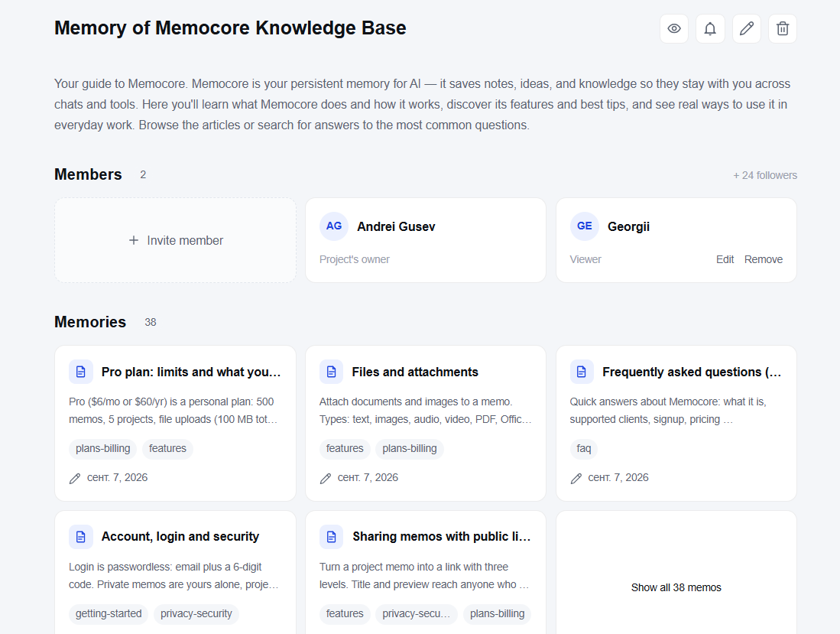840x634 pixels.
Task: Click pencil edit icon on Pro plan memo date
Action: pyautogui.click(x=75, y=479)
